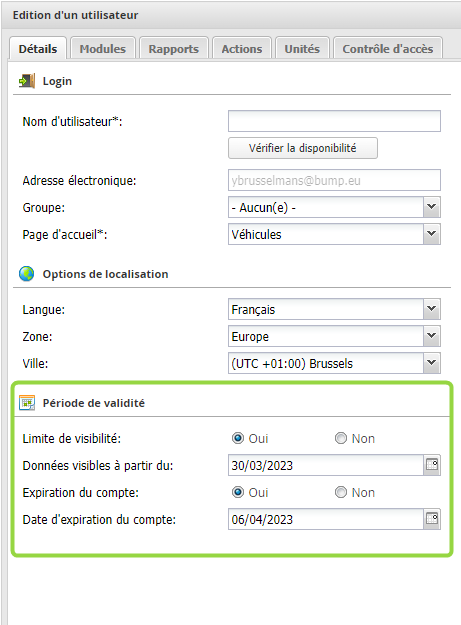Image resolution: width=461 pixels, height=625 pixels.
Task: Select Non for Expiration du compte
Action: (x=341, y=492)
